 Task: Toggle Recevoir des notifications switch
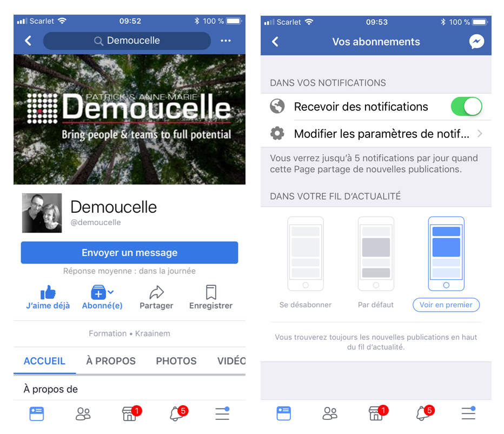[x=466, y=107]
